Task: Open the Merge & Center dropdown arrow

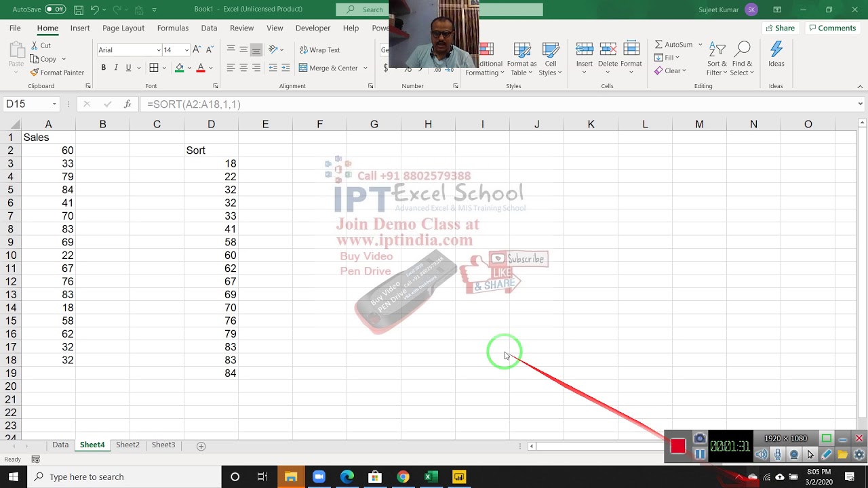Action: coord(365,68)
